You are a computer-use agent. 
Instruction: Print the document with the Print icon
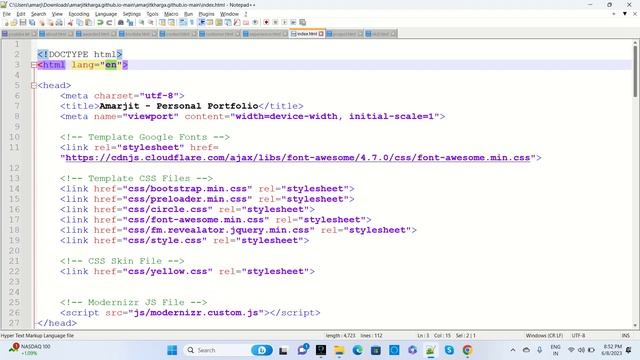(59, 22)
